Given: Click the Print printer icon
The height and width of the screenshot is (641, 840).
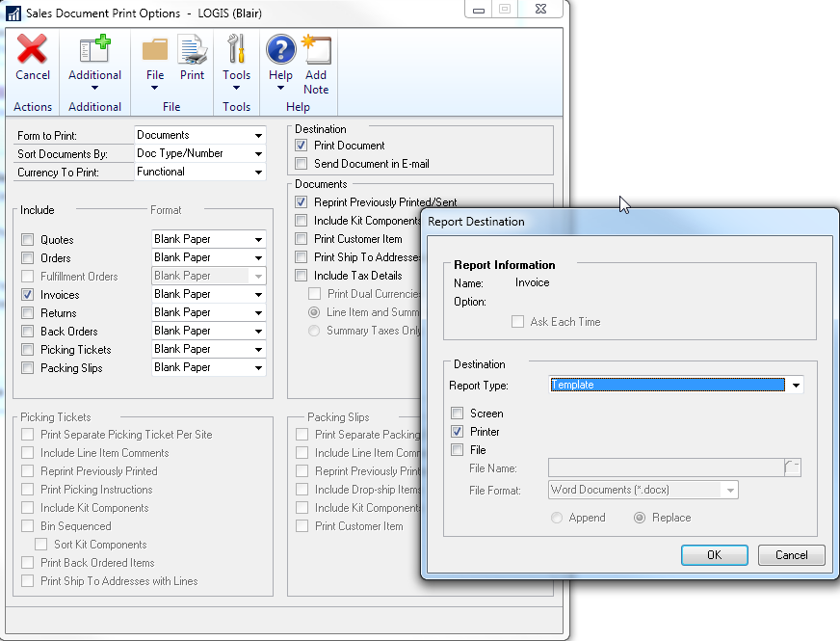Looking at the screenshot, I should 192,49.
